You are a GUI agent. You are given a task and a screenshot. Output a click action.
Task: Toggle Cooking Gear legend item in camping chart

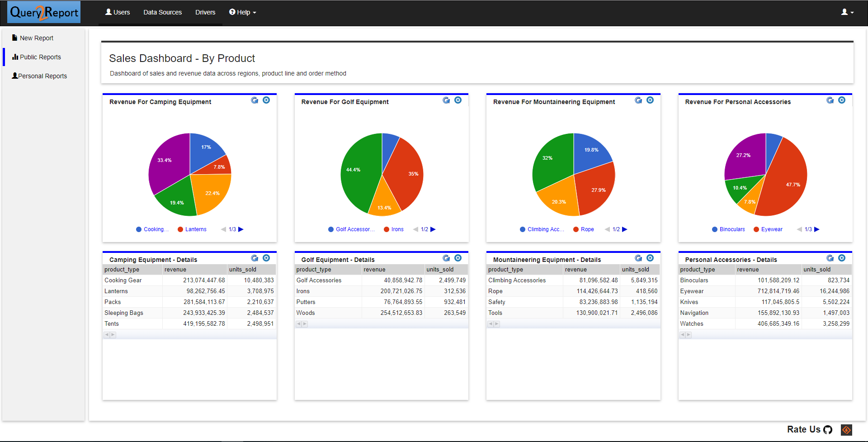(x=152, y=229)
